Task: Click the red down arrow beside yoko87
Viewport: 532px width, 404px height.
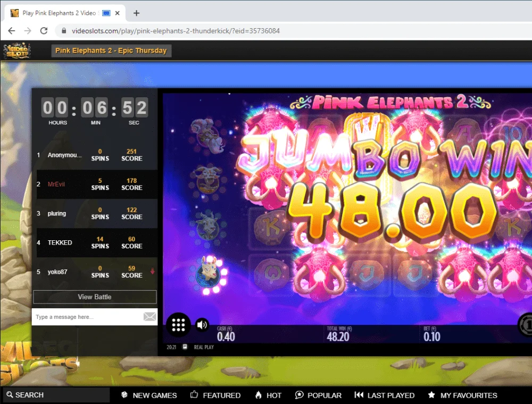Action: 152,271
